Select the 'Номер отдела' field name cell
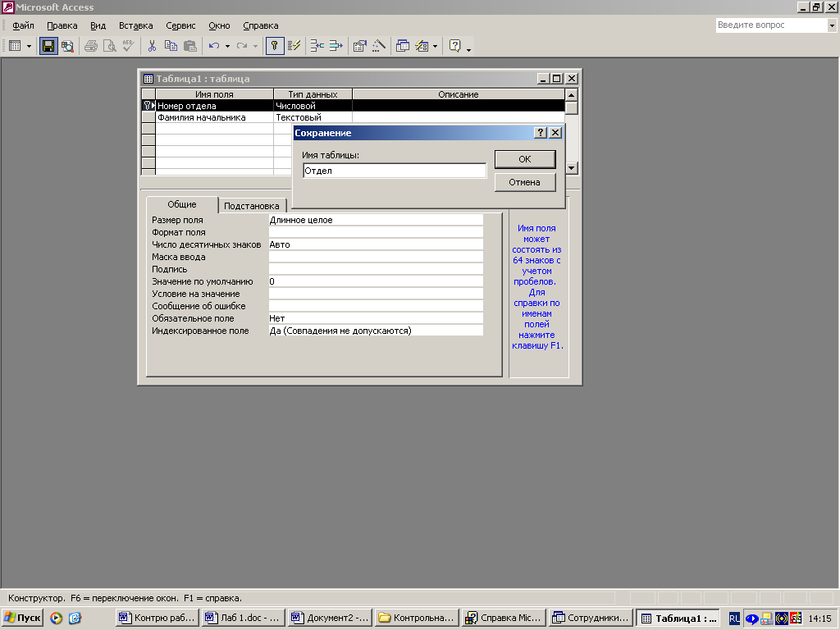Image resolution: width=840 pixels, height=630 pixels. [214, 106]
